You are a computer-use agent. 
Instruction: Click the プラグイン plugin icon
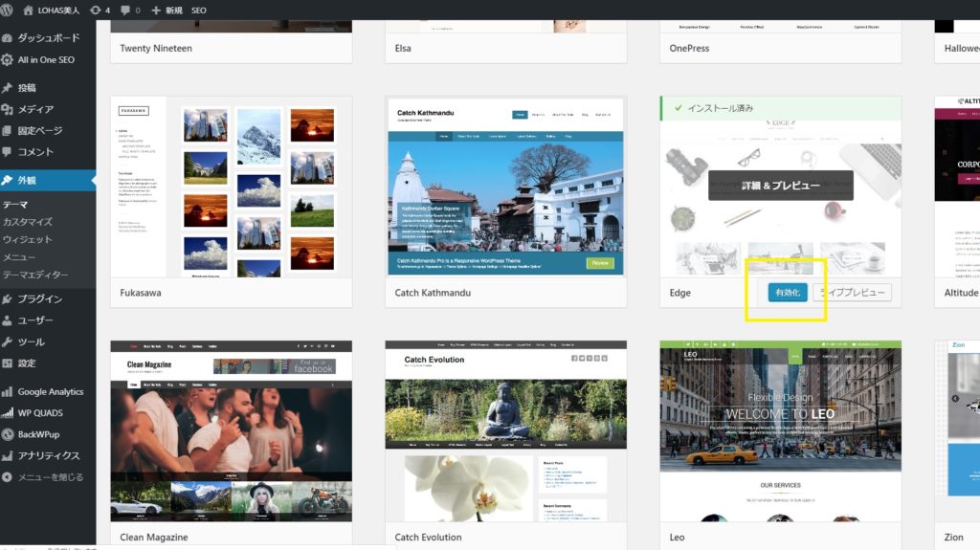point(8,299)
